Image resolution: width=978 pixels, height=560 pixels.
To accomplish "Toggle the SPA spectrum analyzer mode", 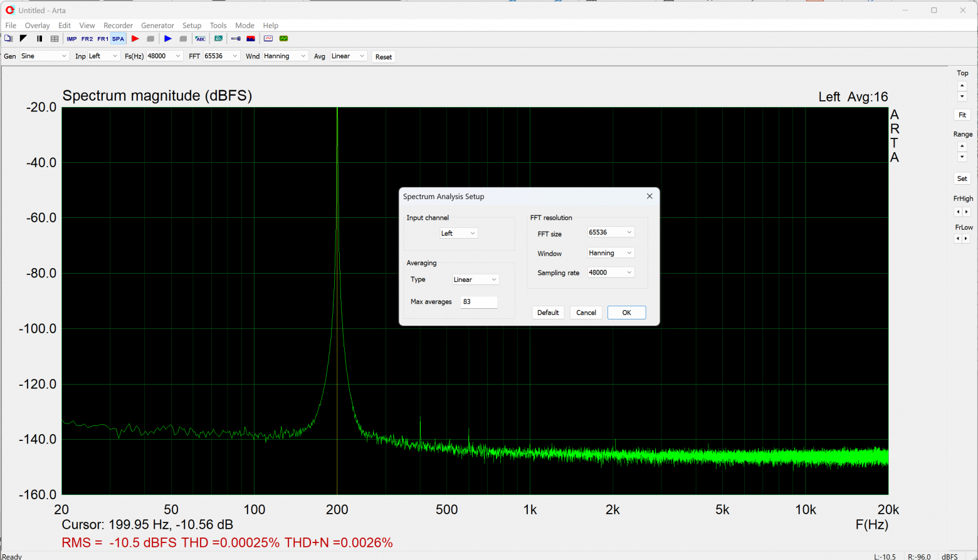I will (x=118, y=39).
